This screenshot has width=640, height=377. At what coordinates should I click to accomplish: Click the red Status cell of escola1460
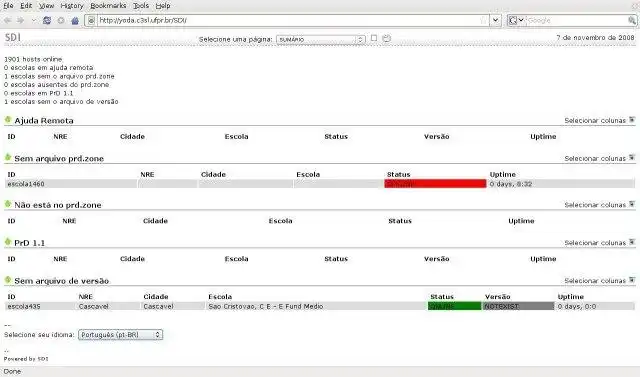point(435,184)
